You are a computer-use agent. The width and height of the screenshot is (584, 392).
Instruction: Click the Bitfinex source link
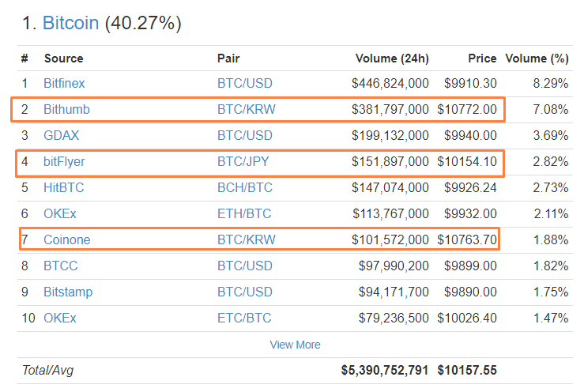click(64, 83)
